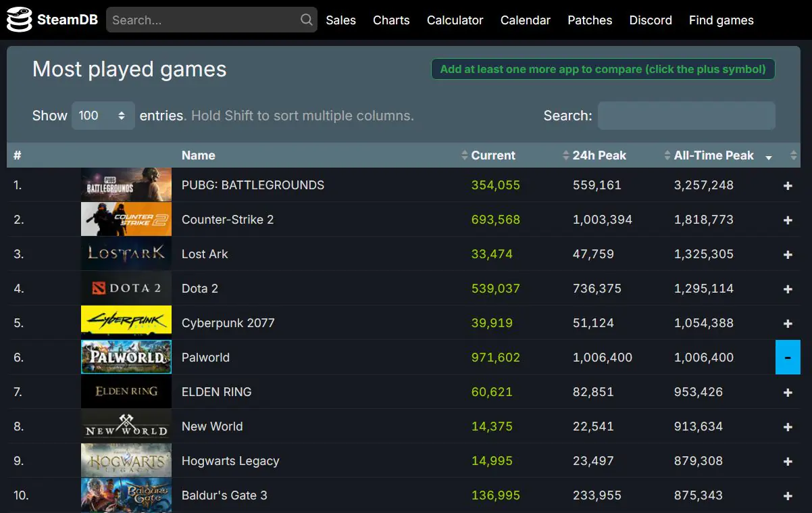Click the SteamDB logo icon
The image size is (812, 513).
point(19,20)
